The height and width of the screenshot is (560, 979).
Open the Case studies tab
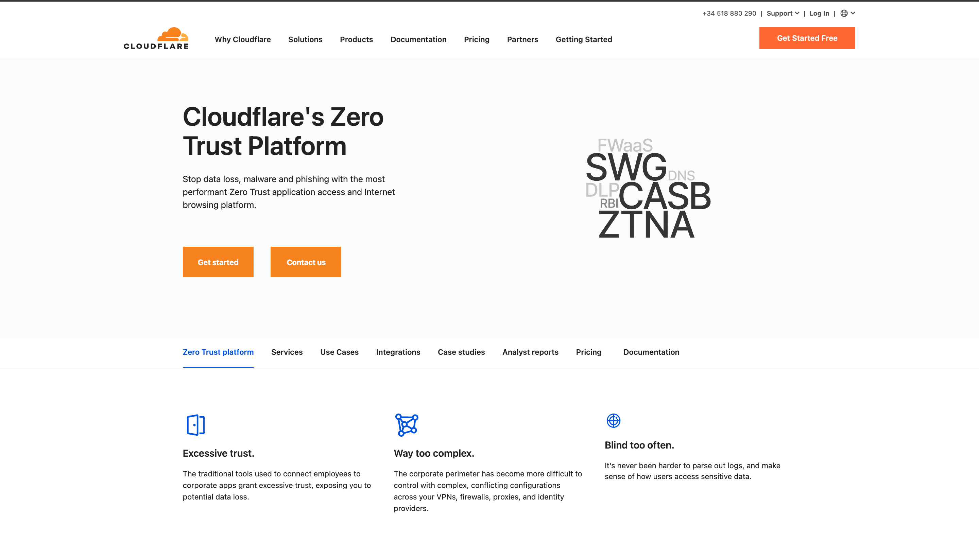(x=461, y=352)
